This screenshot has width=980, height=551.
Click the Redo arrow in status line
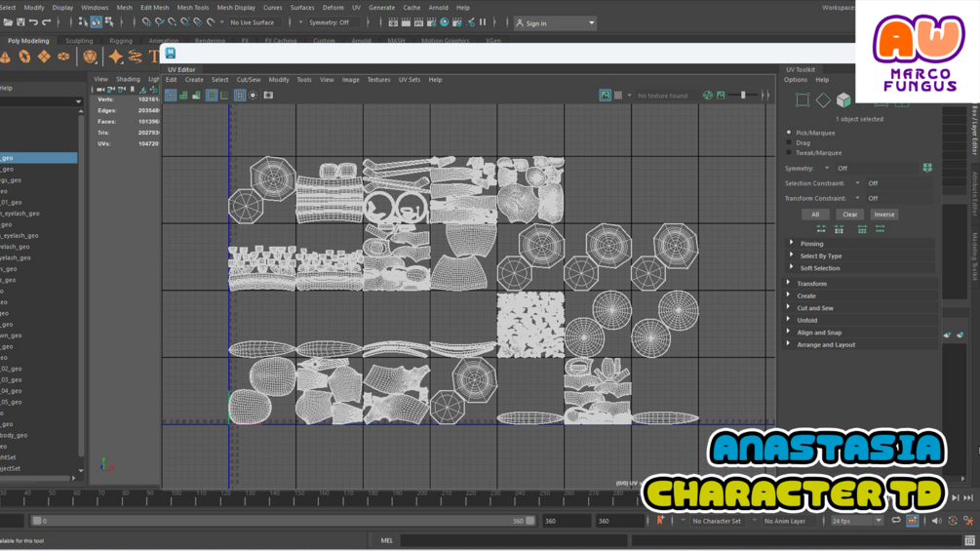[x=46, y=22]
